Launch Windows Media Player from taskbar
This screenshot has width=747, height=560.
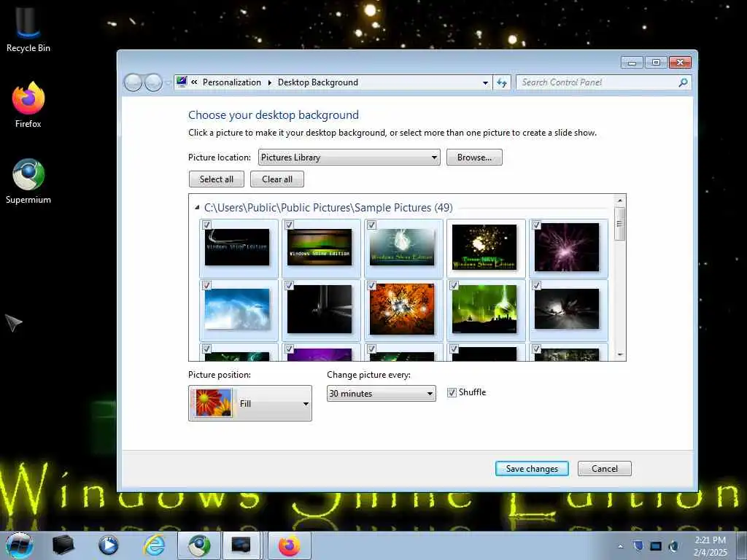coord(109,545)
